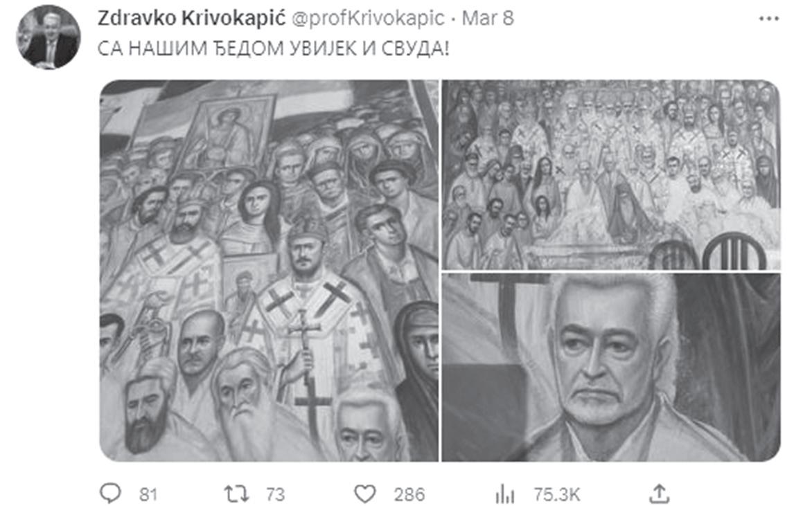Click the Mar 8 timestamp
The width and height of the screenshot is (812, 506).
click(488, 18)
